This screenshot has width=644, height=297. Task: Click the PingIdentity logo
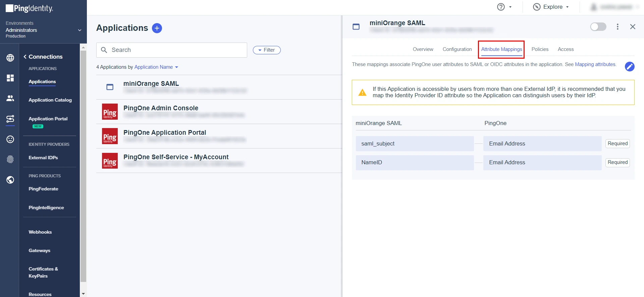point(30,8)
